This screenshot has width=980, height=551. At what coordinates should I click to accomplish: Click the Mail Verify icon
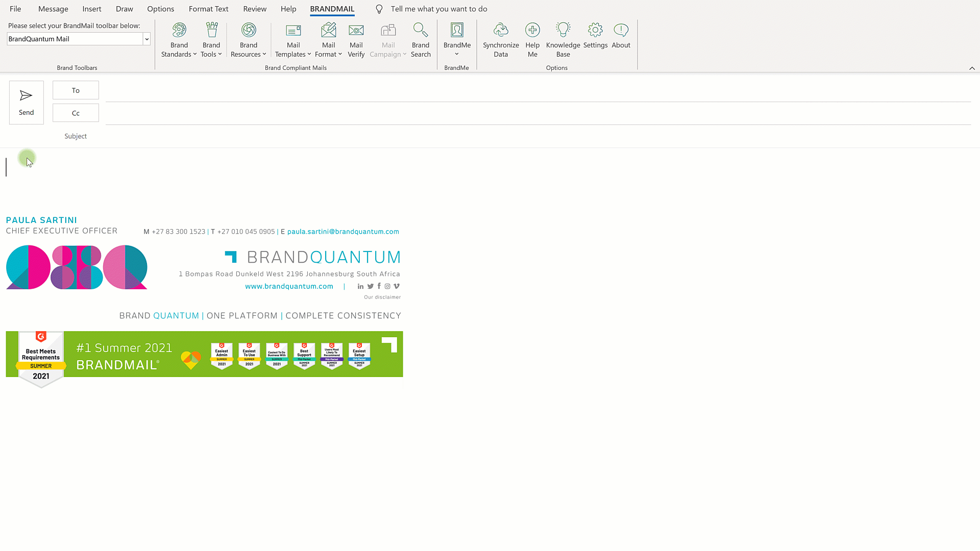[x=356, y=31]
